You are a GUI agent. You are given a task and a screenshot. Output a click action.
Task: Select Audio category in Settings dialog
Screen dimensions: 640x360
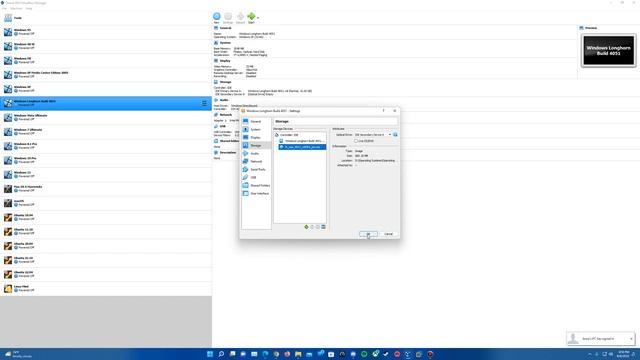[256, 153]
